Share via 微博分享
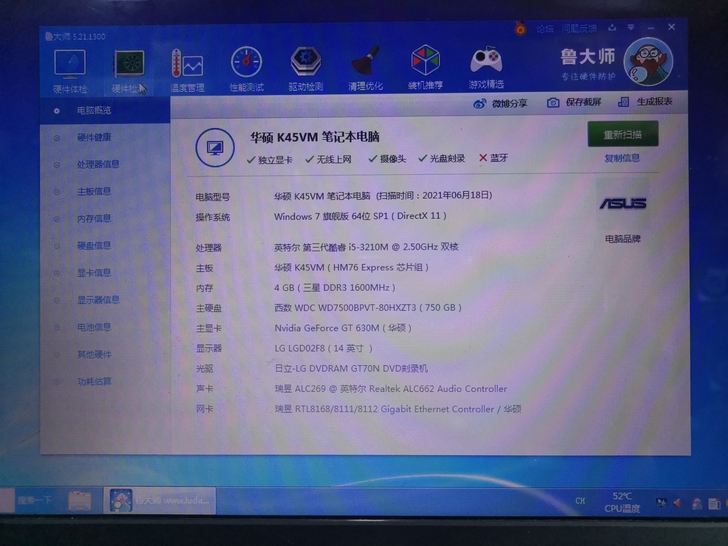 tap(500, 104)
